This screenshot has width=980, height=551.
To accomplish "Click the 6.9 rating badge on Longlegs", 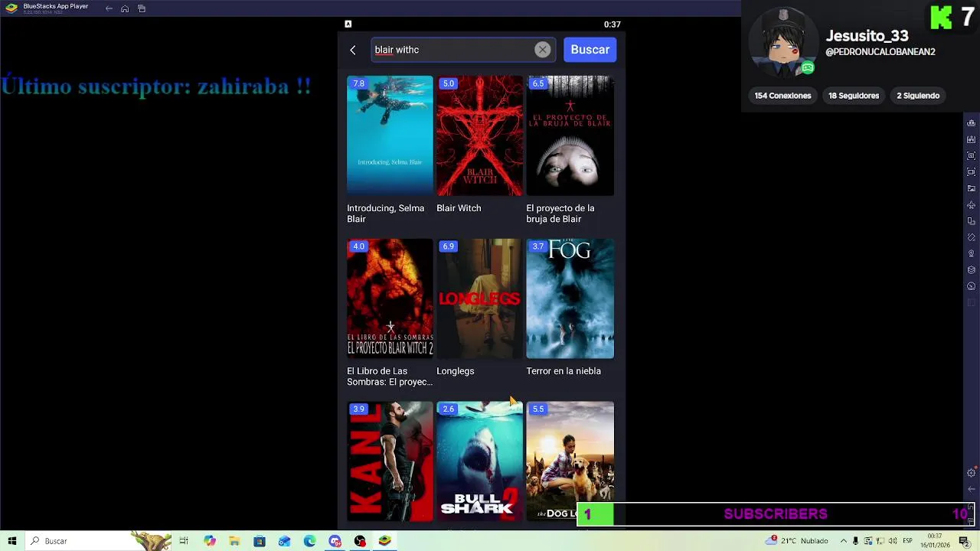I will [x=448, y=246].
